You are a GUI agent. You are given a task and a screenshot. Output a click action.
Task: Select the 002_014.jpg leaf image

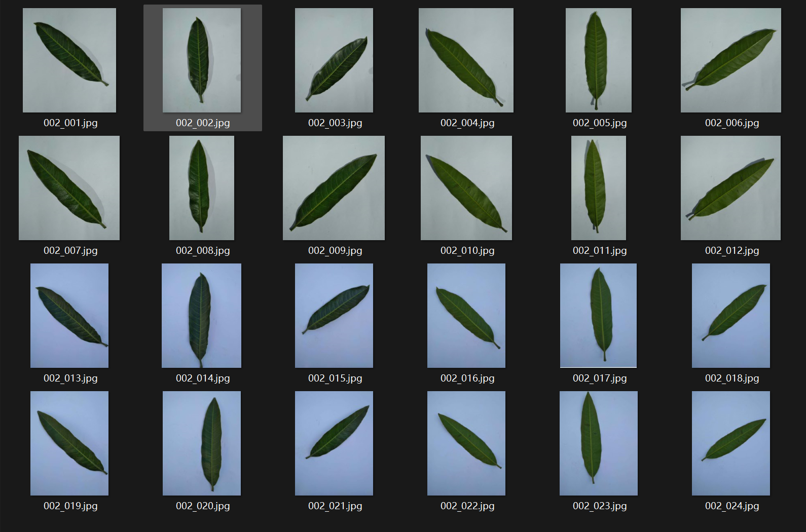pos(202,316)
